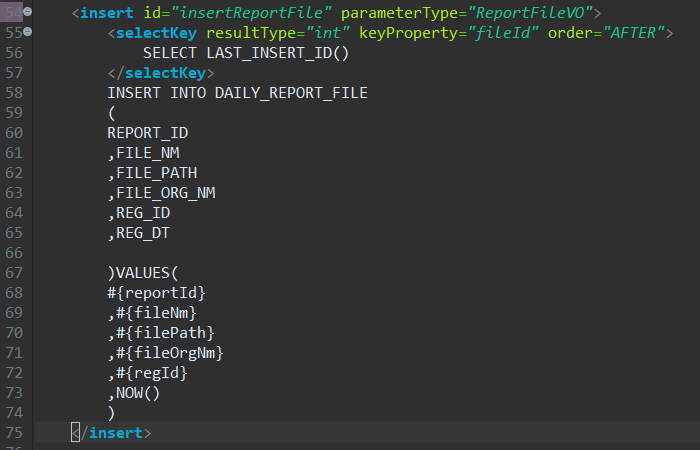Click the ,FILE_PATH column name
Viewport: 700px width, 450px height.
(x=152, y=173)
